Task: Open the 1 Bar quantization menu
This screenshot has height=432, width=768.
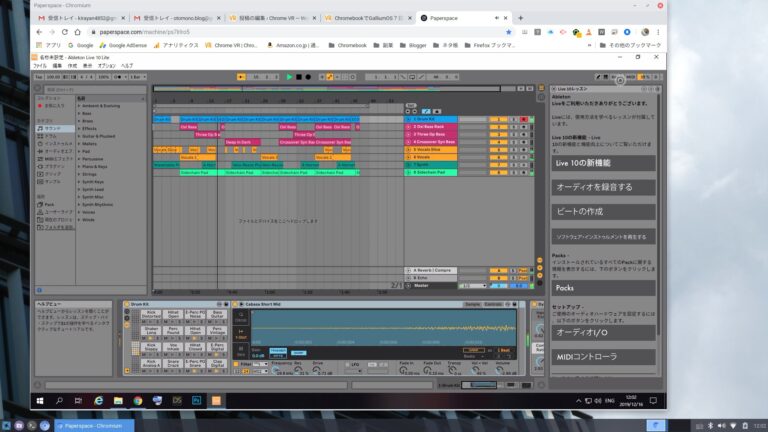Action: (138, 77)
